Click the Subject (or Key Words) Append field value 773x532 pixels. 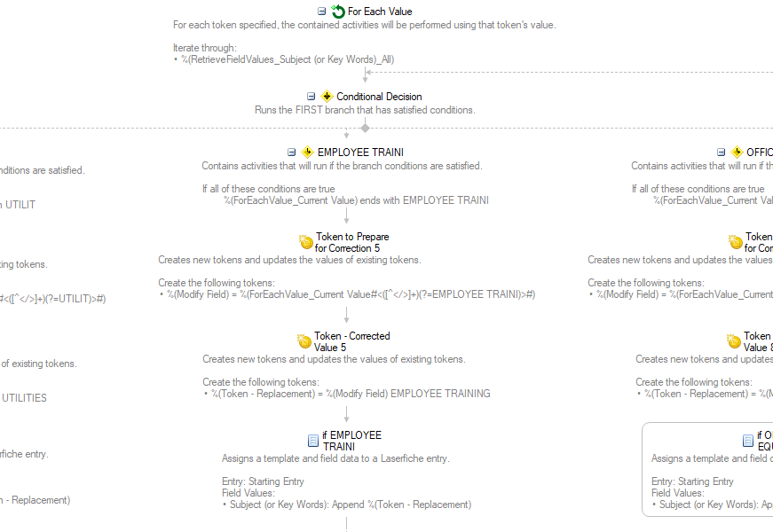tap(350, 505)
